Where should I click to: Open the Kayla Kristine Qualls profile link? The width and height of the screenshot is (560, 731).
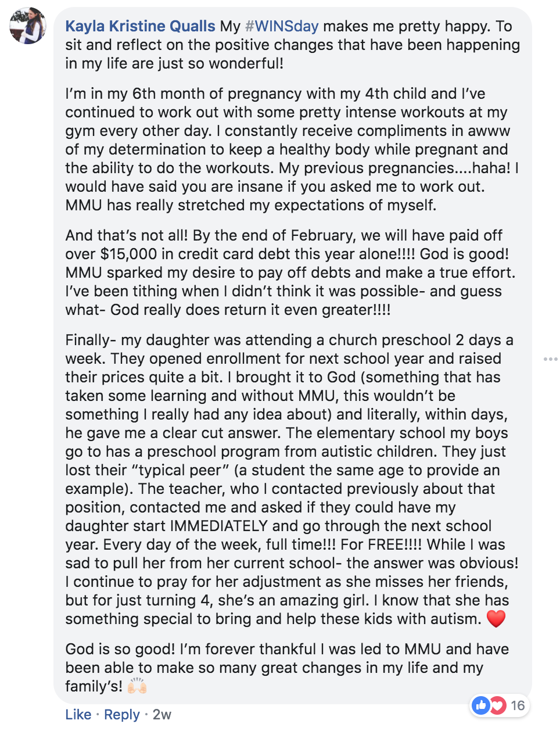point(140,26)
